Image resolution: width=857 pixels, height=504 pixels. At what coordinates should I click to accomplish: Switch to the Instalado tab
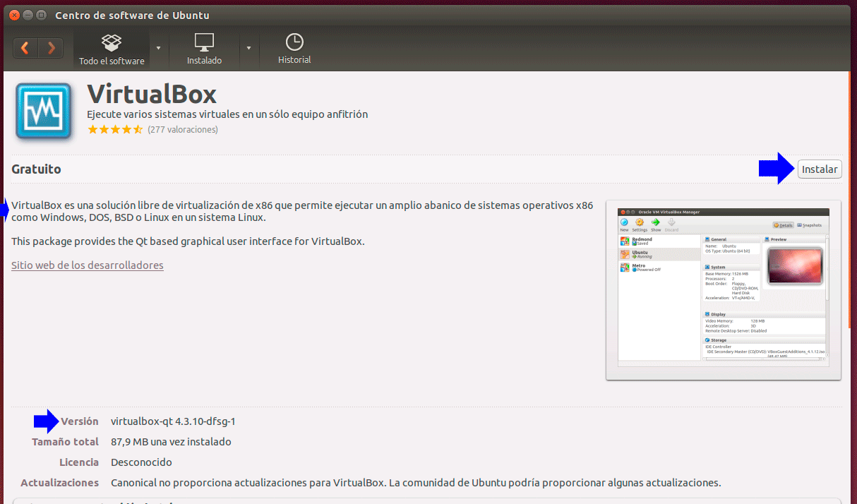click(x=204, y=49)
